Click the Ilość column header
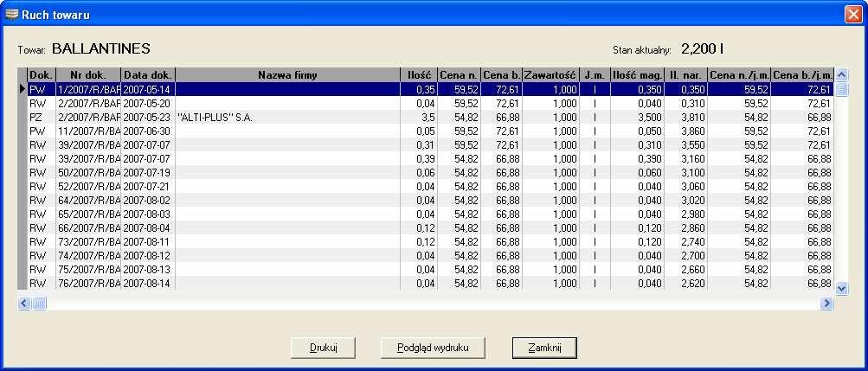The image size is (868, 371). coord(419,75)
